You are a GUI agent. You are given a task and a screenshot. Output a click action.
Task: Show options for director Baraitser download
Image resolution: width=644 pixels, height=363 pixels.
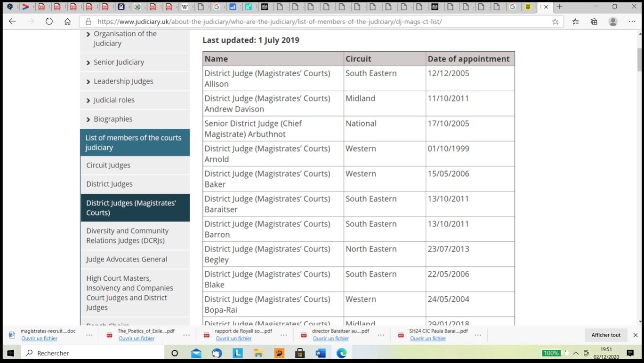pyautogui.click(x=381, y=335)
